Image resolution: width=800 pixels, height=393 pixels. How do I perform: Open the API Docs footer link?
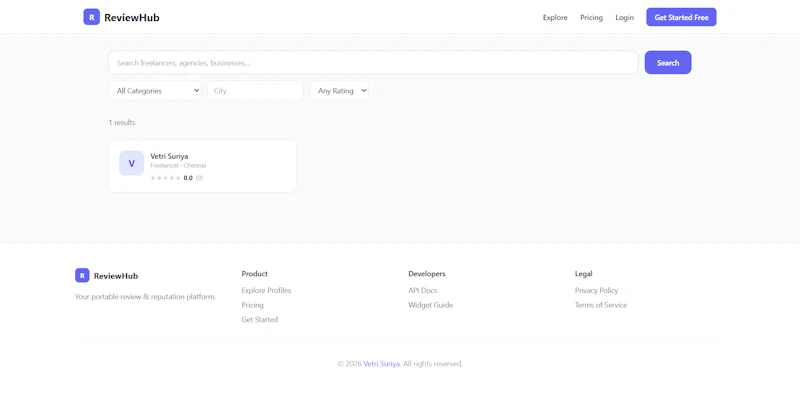point(422,290)
